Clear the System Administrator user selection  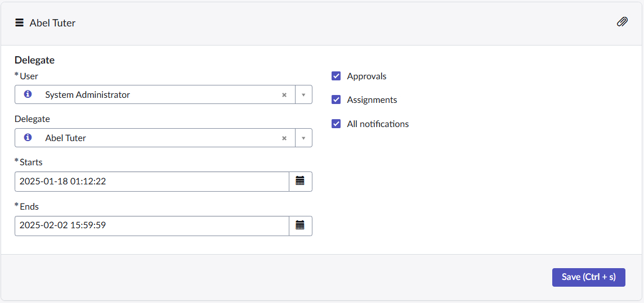[284, 95]
